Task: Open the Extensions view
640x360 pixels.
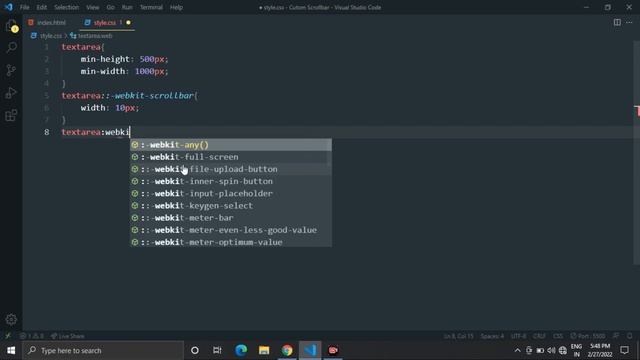Action: tap(11, 116)
